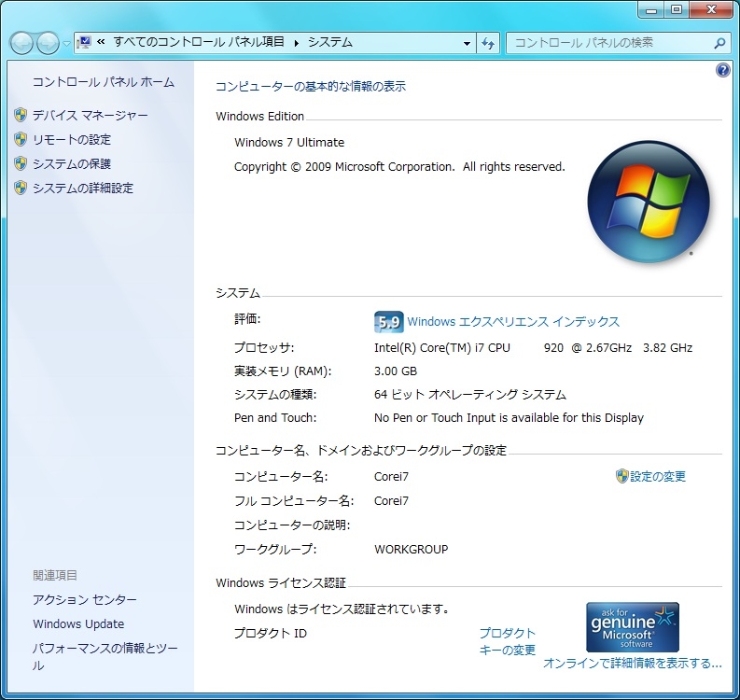Expand the arrow after すべてのコントロール パネル項目
The width and height of the screenshot is (740, 700).
297,43
